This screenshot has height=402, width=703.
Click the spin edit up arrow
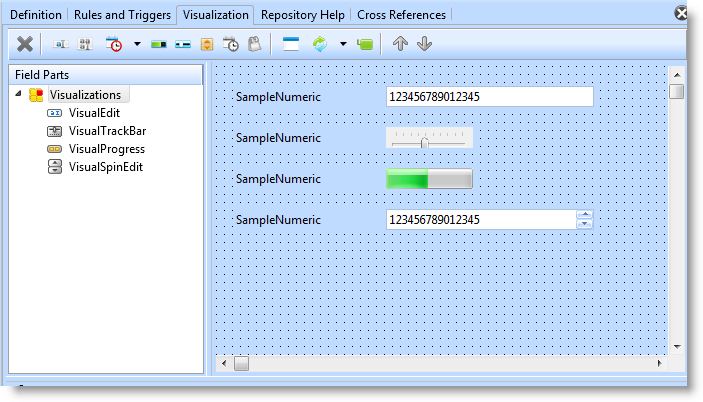tap(585, 215)
